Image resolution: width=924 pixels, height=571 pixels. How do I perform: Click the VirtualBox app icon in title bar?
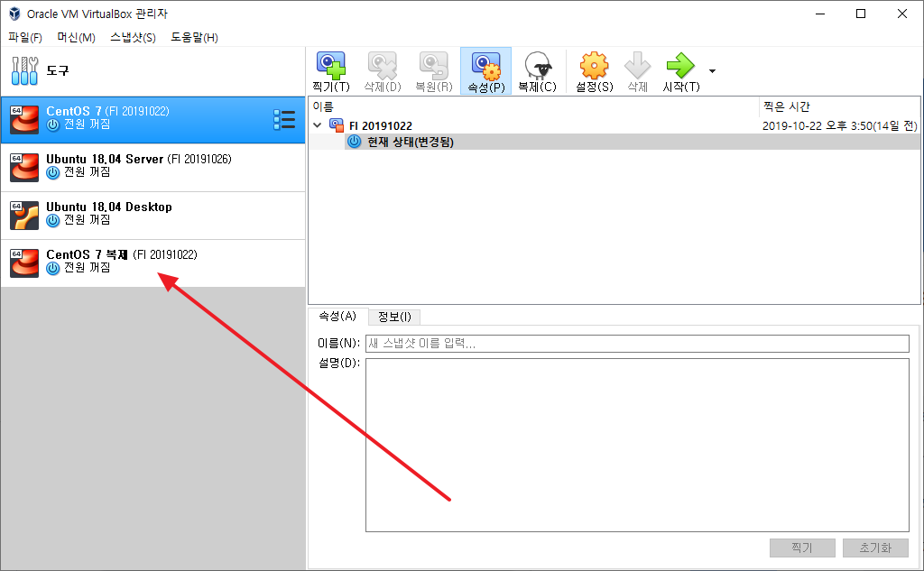[14, 14]
